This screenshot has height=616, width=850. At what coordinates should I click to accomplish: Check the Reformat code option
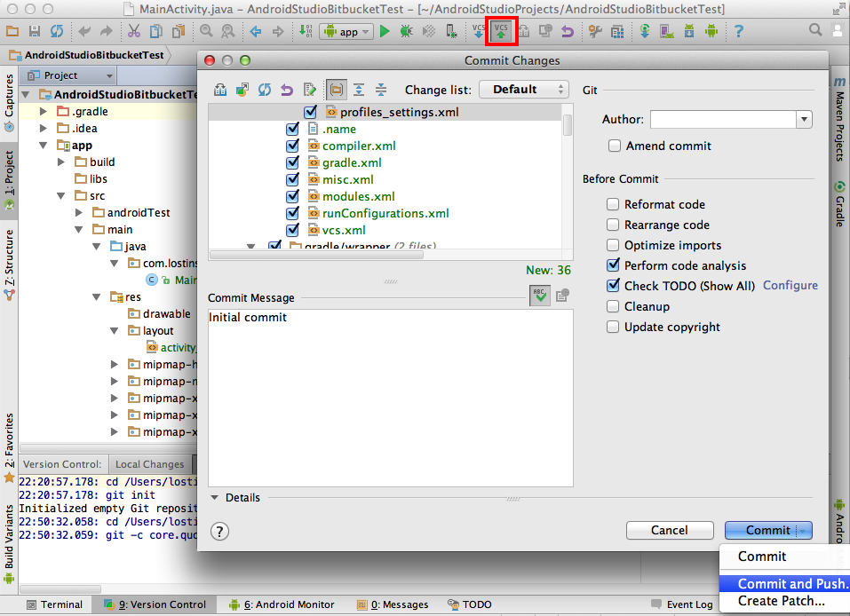coord(613,204)
